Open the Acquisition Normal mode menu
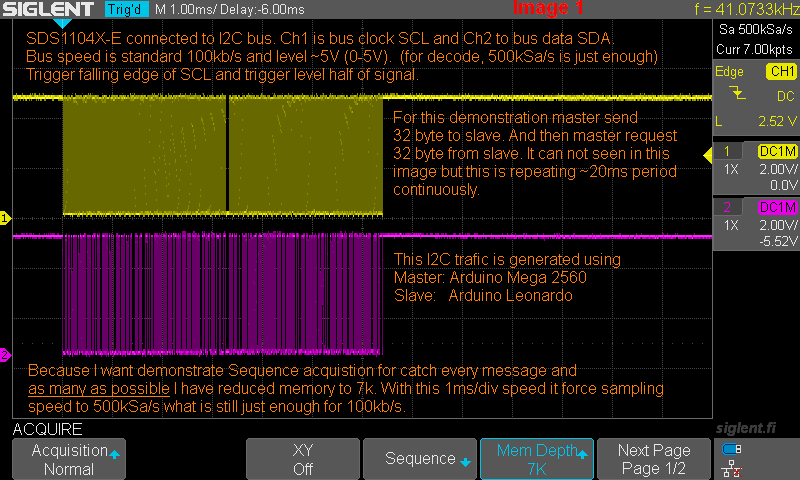 click(69, 459)
